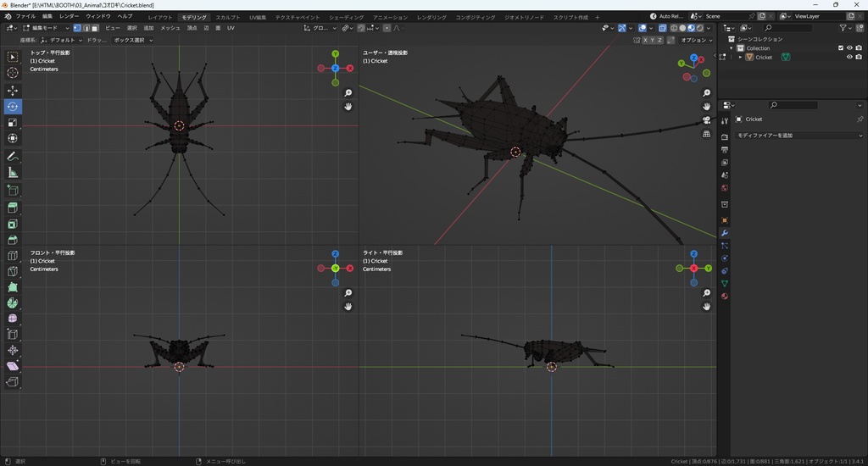868x466 pixels.
Task: Select the Move tool in the left toolbar
Action: [x=13, y=90]
